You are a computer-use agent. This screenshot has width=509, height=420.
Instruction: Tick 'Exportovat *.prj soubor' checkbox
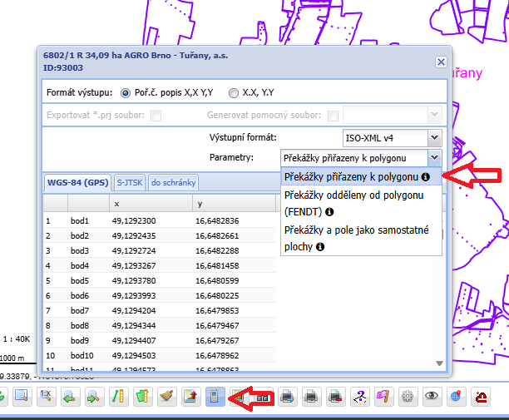tap(156, 116)
